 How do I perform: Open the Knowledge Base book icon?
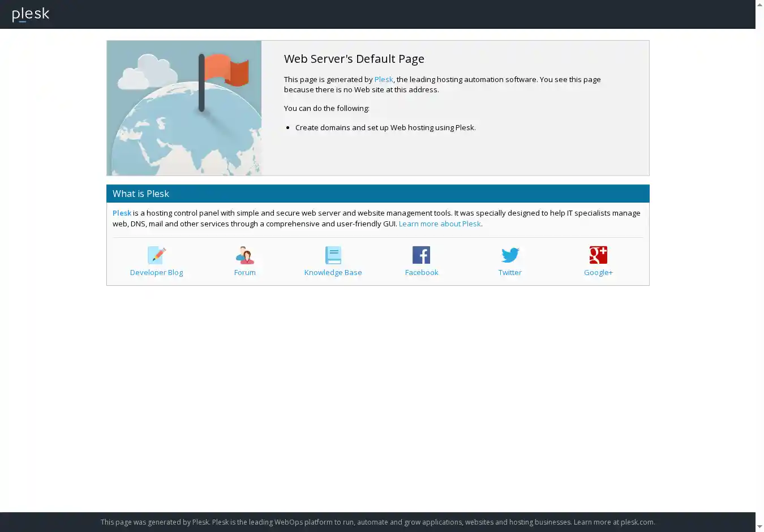coord(333,255)
